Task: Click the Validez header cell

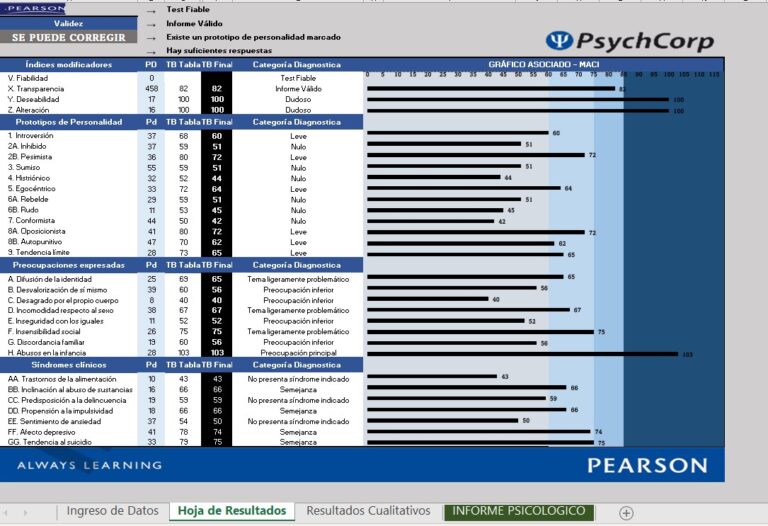Action: click(x=69, y=23)
